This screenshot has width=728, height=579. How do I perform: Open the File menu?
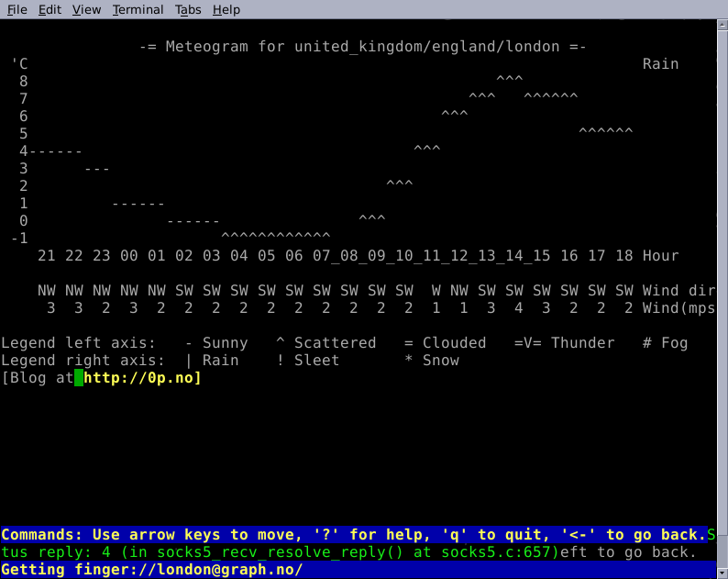[x=17, y=9]
